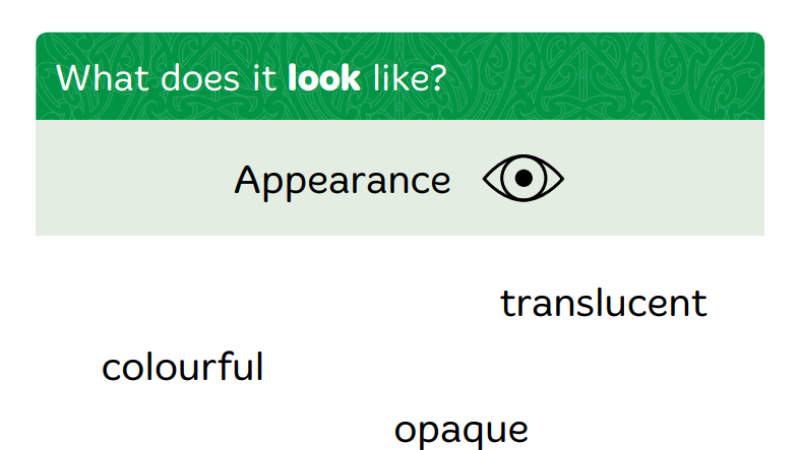Image resolution: width=800 pixels, height=450 pixels.
Task: Click the word does in the heading
Action: coord(201,78)
